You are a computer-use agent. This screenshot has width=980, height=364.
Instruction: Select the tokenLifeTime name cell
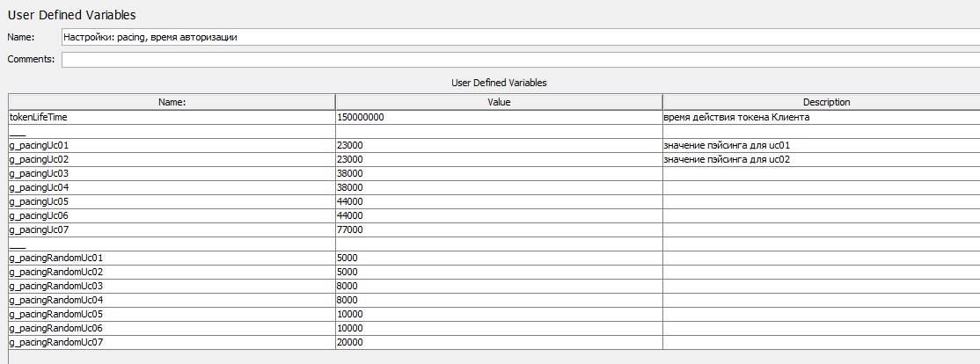(x=172, y=118)
